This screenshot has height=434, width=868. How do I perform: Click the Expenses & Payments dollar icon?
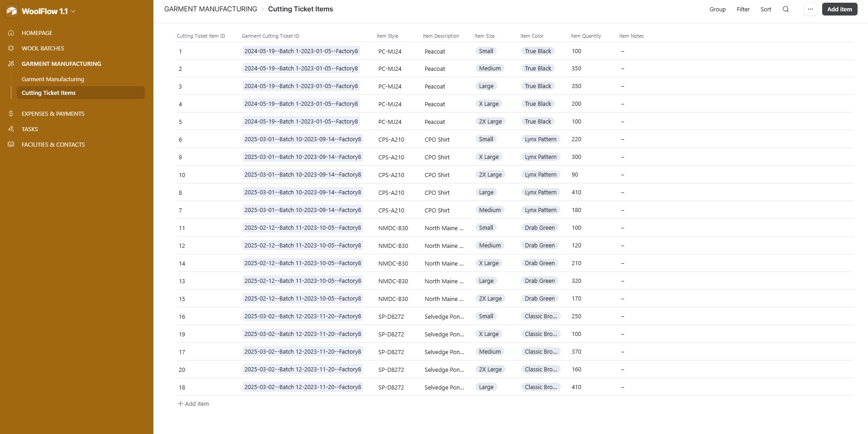tap(11, 113)
